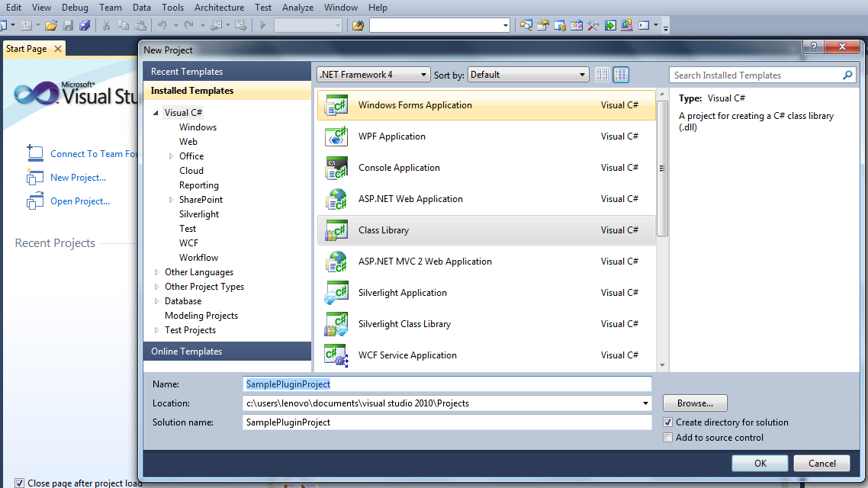Click the template list vertical scrollbar thumb

(662, 169)
